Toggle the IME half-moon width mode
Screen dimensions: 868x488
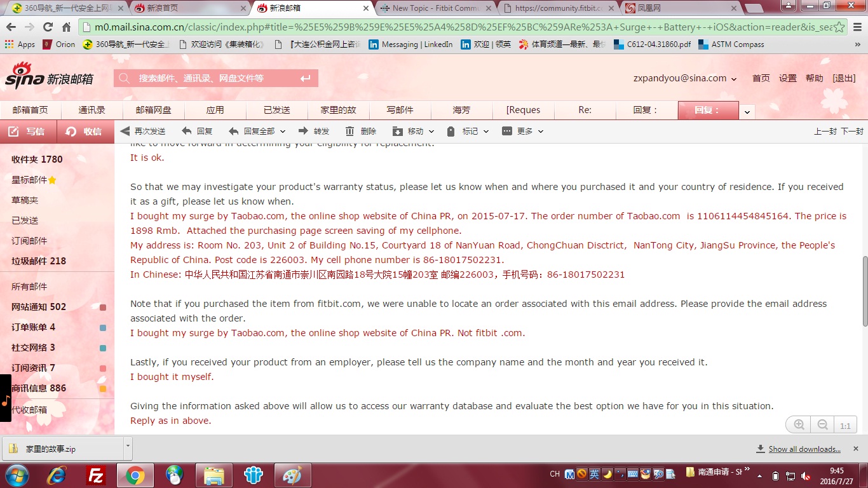(607, 474)
